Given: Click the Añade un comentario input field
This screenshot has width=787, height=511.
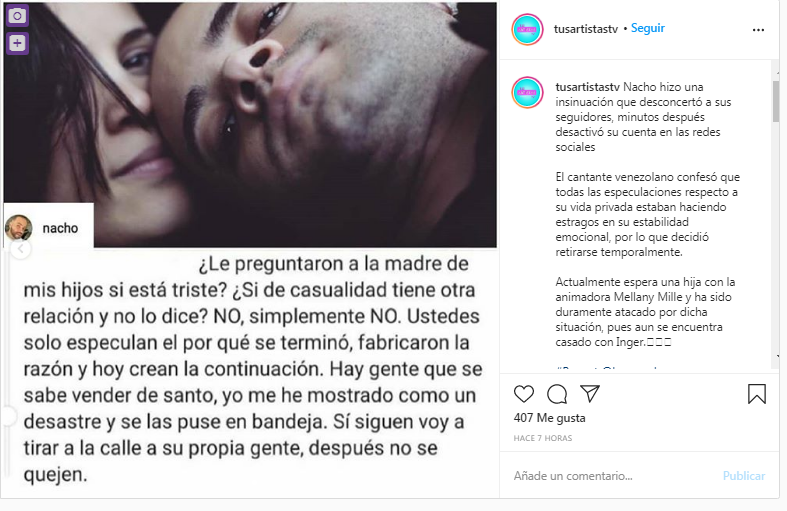Looking at the screenshot, I should coord(615,476).
